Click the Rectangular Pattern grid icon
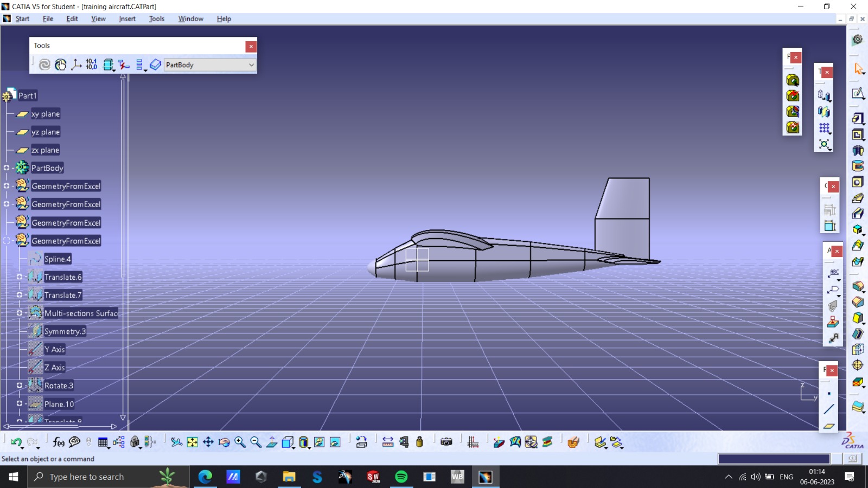This screenshot has height=488, width=868. (824, 128)
